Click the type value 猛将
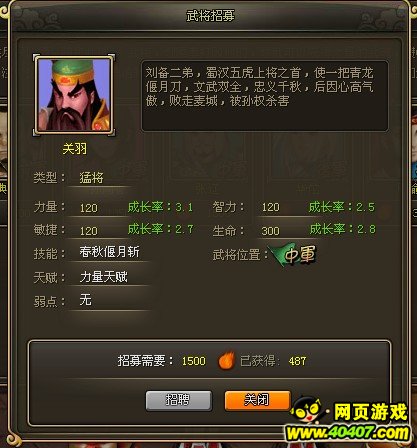The image size is (417, 448). 91,178
